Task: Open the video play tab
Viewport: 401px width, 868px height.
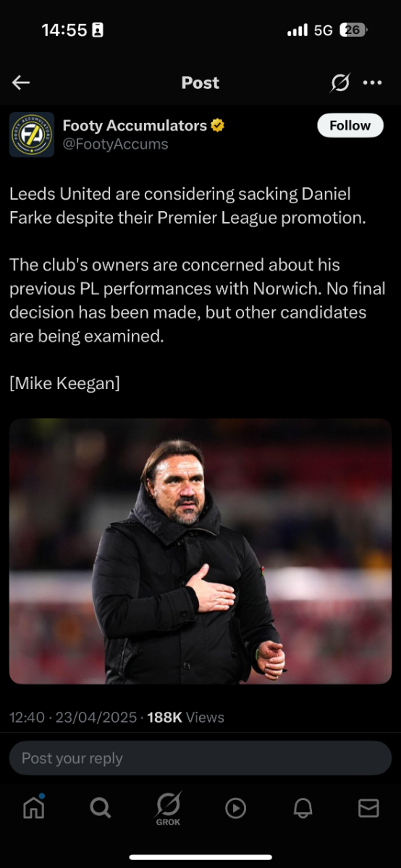Action: [235, 808]
